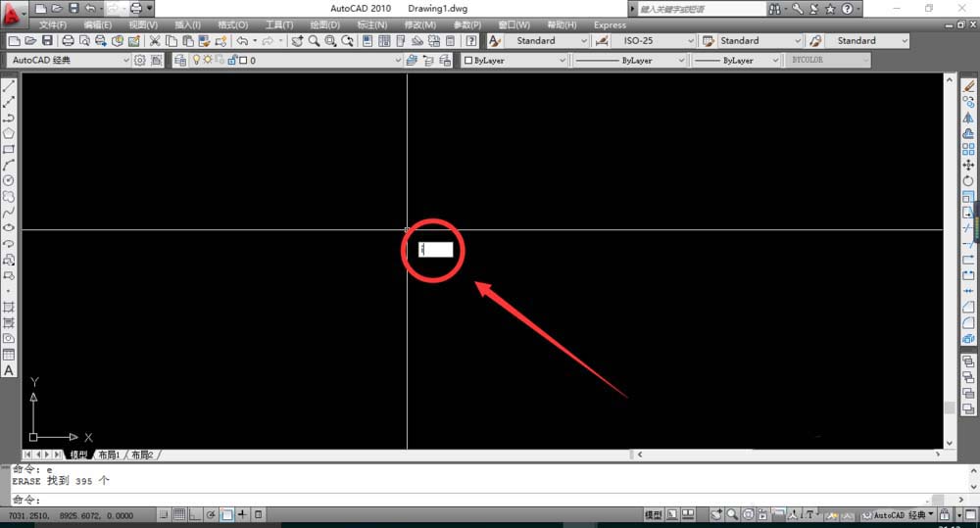Image resolution: width=980 pixels, height=528 pixels.
Task: Click the Save icon in standard toolbar
Action: (47, 40)
